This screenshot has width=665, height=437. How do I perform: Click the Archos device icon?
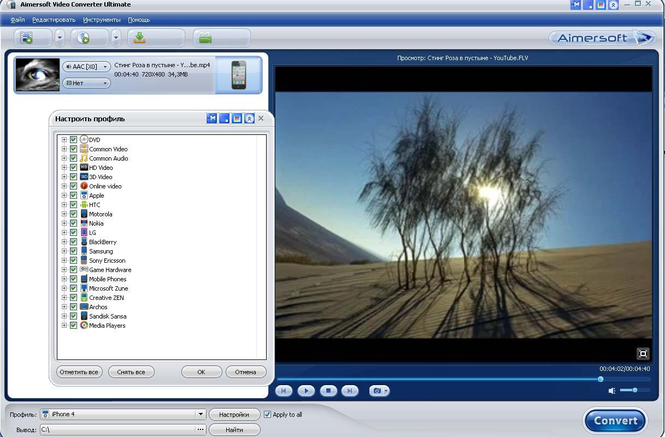[x=84, y=307]
